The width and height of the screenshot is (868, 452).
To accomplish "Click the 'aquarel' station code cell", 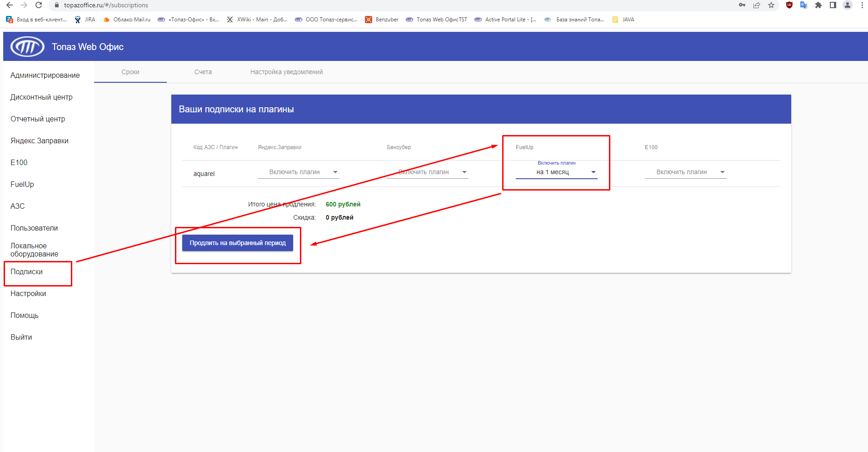I will click(204, 174).
